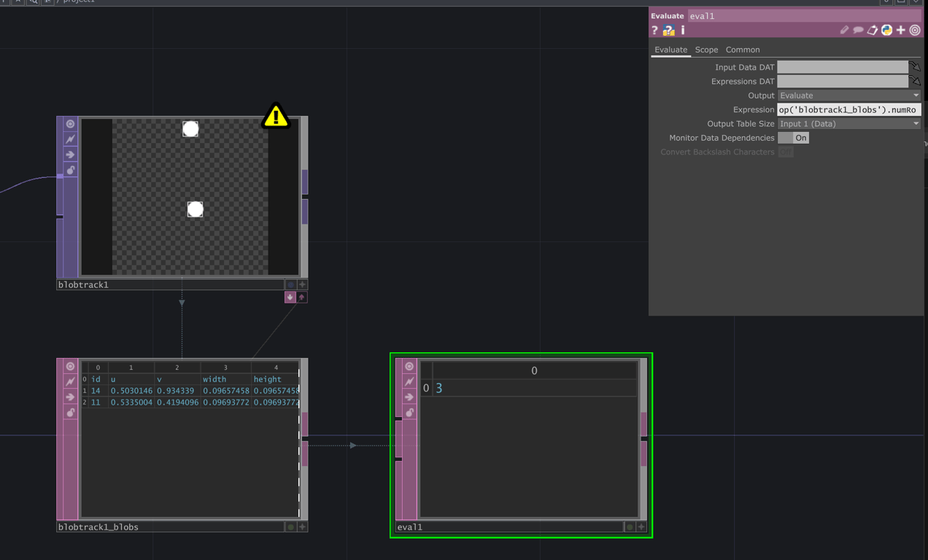
Task: Click the output connector of eval1 node
Action: pos(643,424)
